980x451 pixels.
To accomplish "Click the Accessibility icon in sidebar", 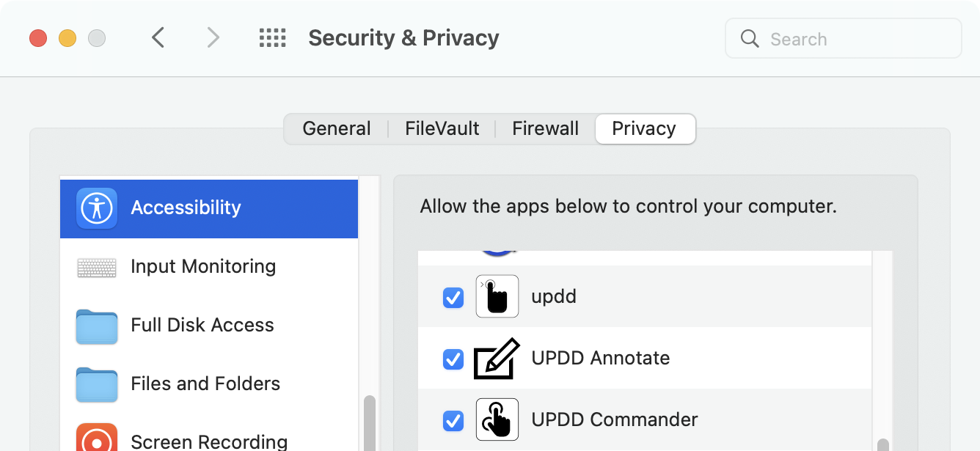I will click(97, 208).
